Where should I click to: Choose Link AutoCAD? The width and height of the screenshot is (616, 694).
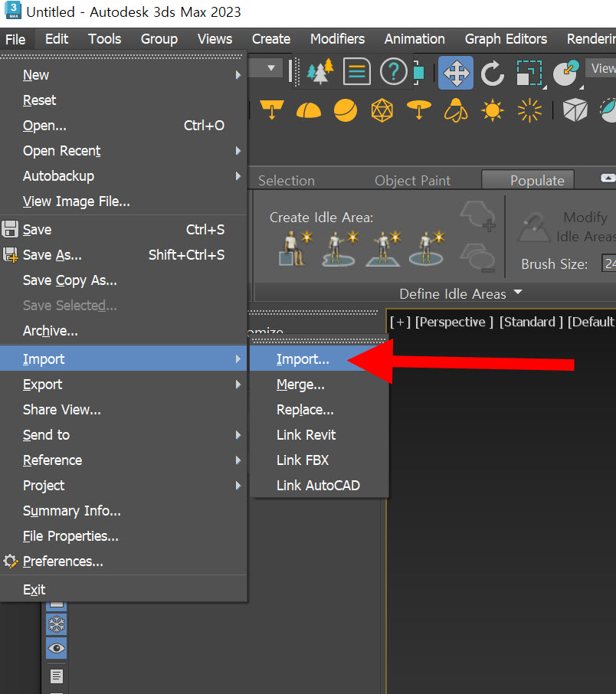pos(319,485)
